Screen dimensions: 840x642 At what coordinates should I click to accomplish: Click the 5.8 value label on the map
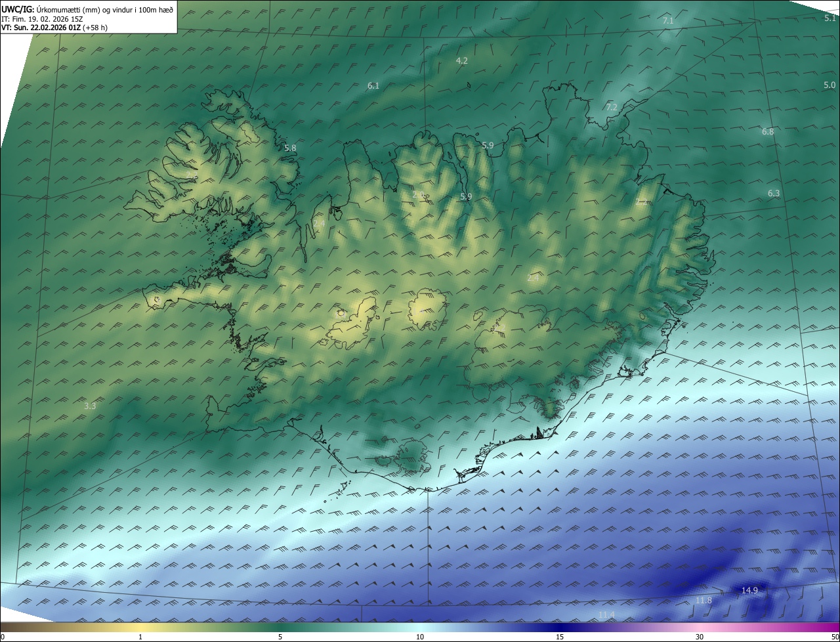[290, 148]
